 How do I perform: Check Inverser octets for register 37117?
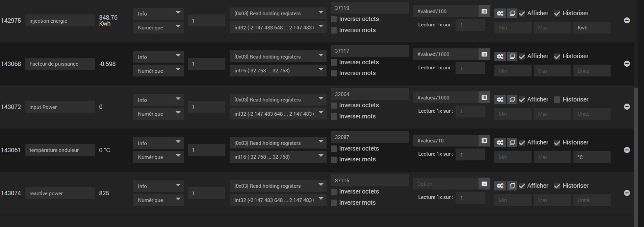click(x=334, y=62)
